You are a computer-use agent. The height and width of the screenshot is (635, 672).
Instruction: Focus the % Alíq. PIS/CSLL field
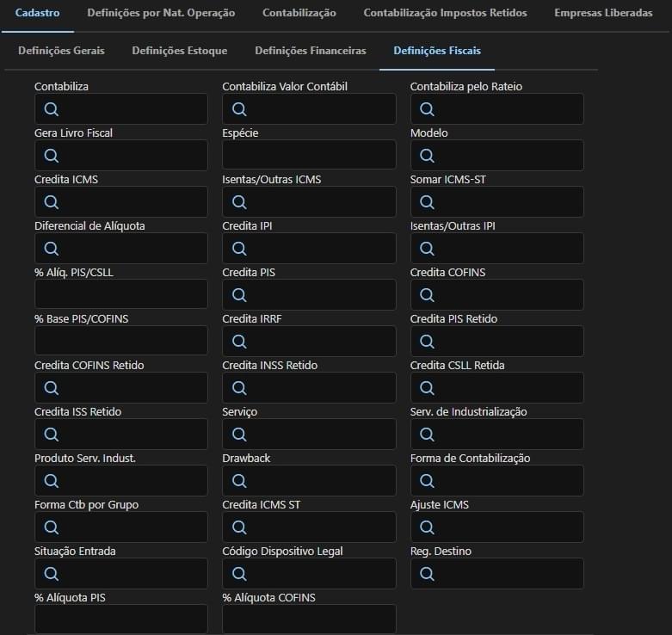click(x=121, y=294)
